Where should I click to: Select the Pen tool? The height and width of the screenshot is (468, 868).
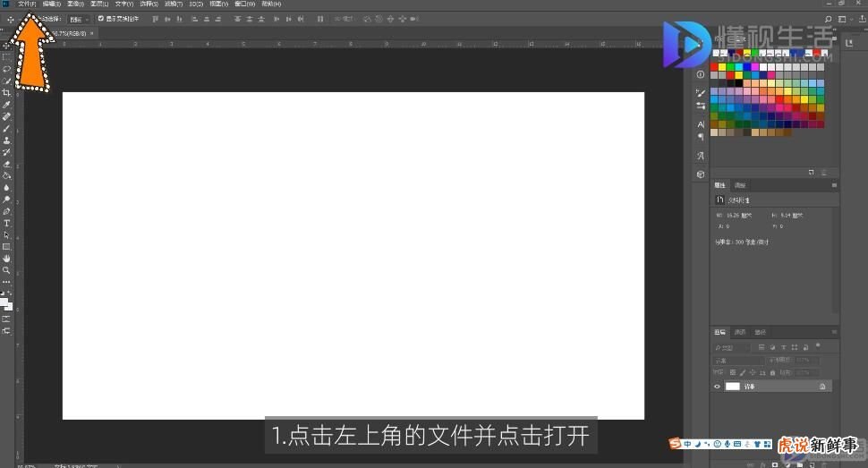pyautogui.click(x=6, y=211)
